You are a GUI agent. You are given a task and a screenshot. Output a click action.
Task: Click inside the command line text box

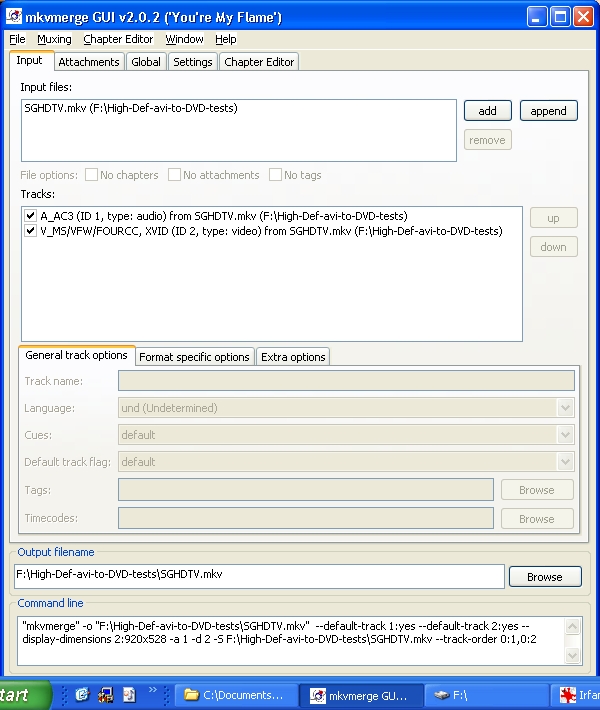coord(291,641)
